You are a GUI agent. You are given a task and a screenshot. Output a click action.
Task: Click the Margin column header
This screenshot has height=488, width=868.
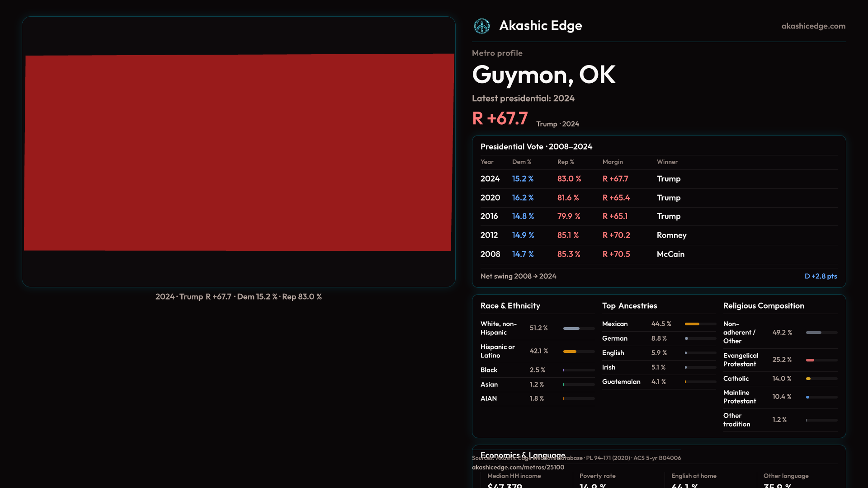coord(612,162)
